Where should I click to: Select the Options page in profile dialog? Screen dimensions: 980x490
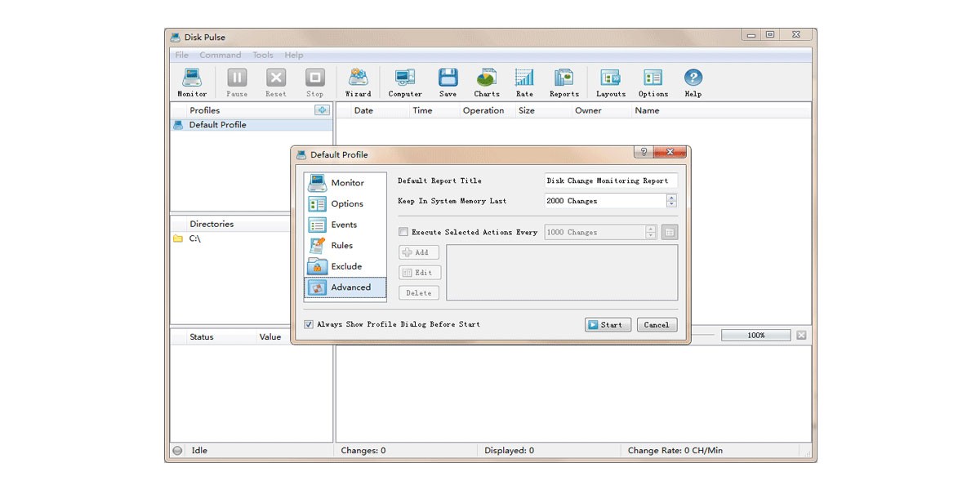345,204
